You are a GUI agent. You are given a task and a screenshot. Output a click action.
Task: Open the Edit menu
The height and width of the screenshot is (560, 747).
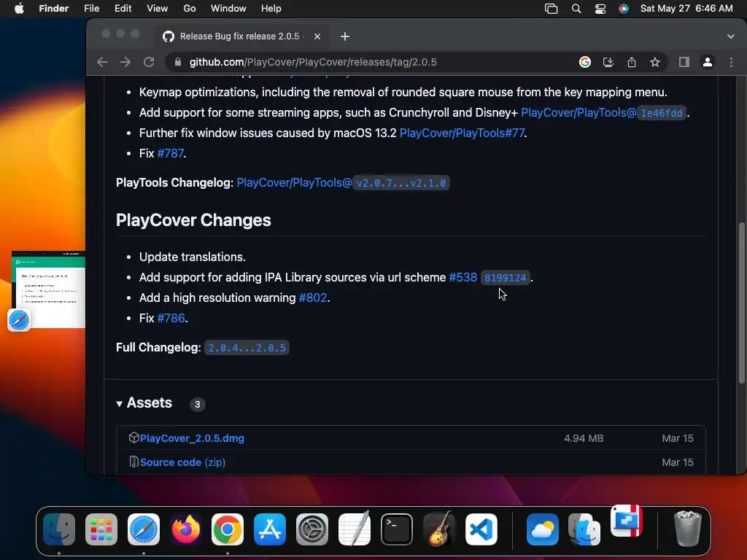coord(123,9)
